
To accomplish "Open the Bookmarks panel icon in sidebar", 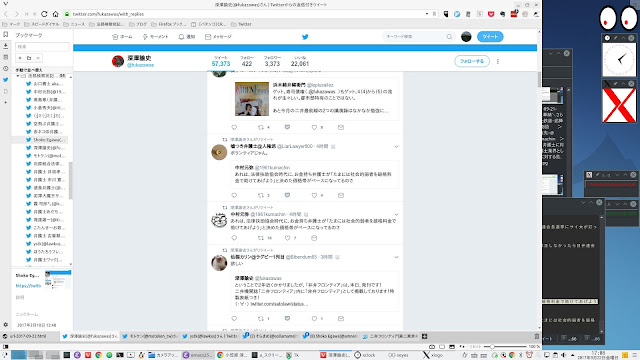I will (5, 35).
